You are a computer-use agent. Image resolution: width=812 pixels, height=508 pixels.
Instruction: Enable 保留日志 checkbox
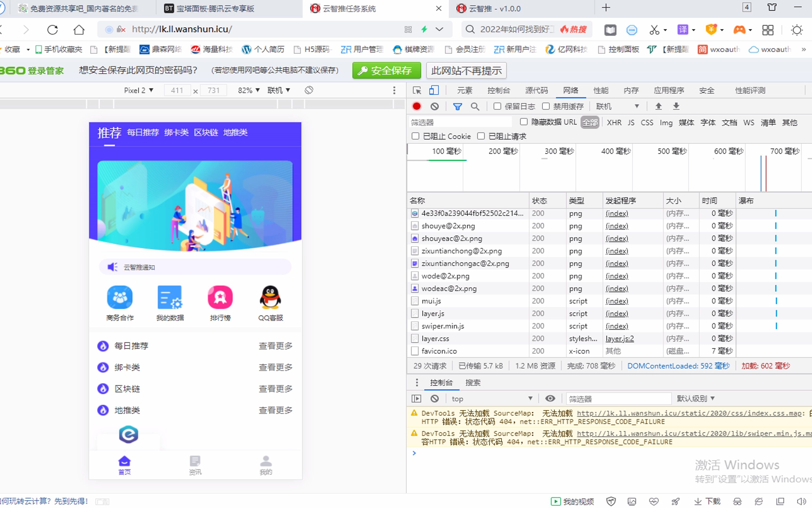497,107
